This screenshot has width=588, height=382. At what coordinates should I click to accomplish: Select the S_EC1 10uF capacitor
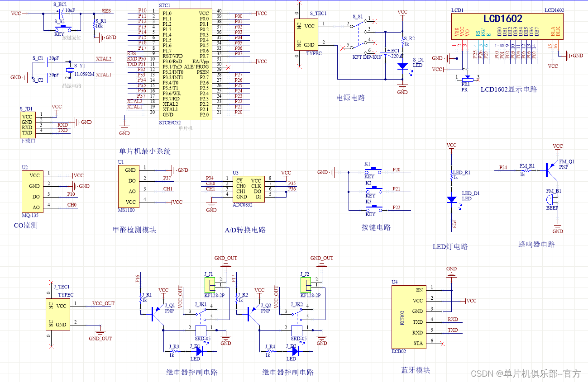click(62, 14)
